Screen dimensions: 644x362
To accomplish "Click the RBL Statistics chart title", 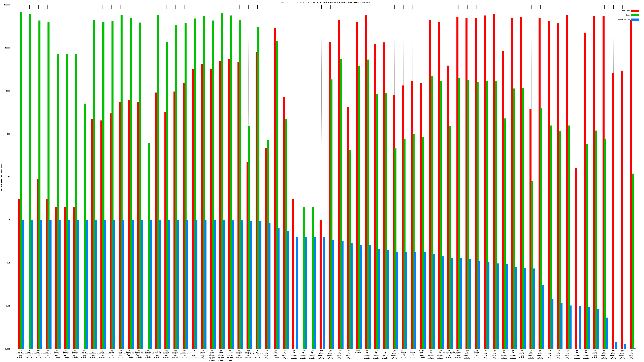I will (x=325, y=2).
